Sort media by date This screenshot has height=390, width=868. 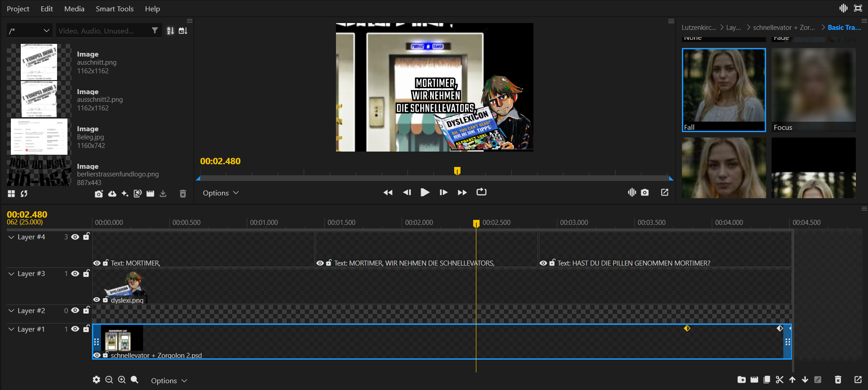coord(183,31)
